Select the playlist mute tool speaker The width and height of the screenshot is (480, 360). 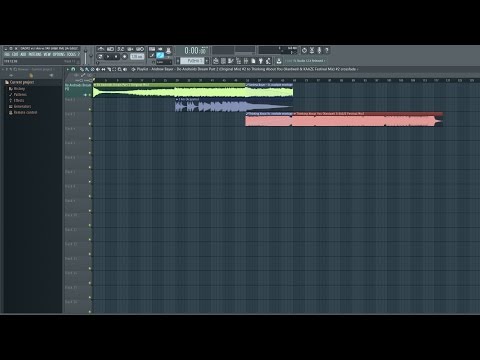[98, 69]
